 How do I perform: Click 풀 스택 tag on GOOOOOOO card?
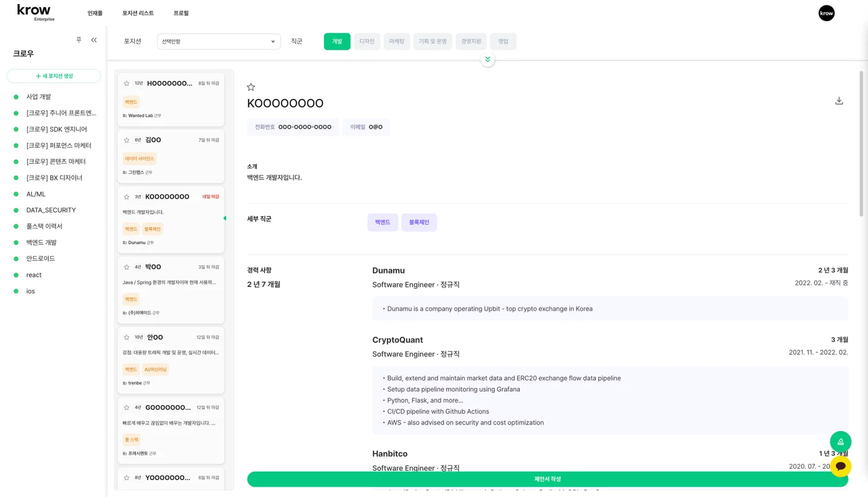tap(132, 440)
